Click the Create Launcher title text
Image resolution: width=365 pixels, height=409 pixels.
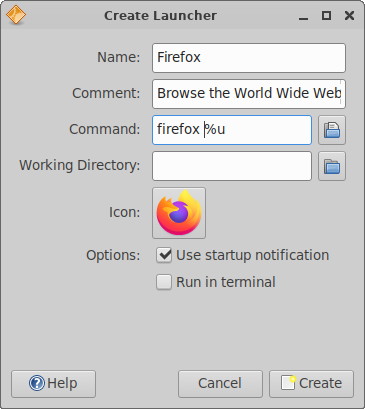(160, 16)
